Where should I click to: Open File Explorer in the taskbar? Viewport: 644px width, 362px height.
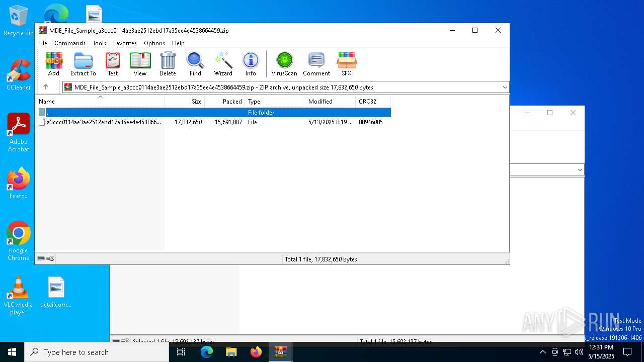pyautogui.click(x=231, y=352)
